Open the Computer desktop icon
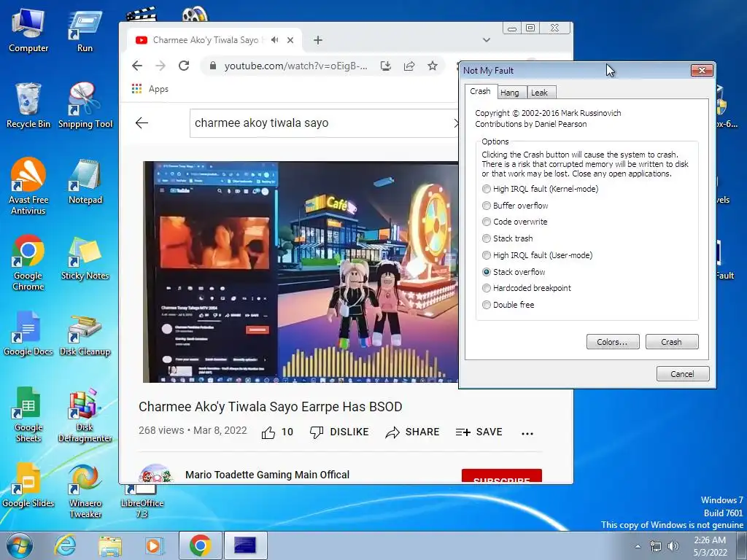Image resolution: width=747 pixels, height=560 pixels. point(28,31)
